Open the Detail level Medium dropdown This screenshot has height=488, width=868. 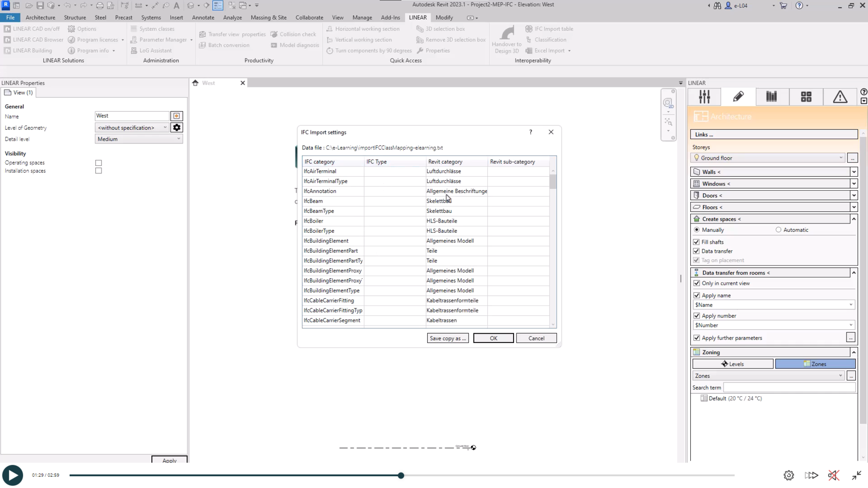tap(139, 139)
